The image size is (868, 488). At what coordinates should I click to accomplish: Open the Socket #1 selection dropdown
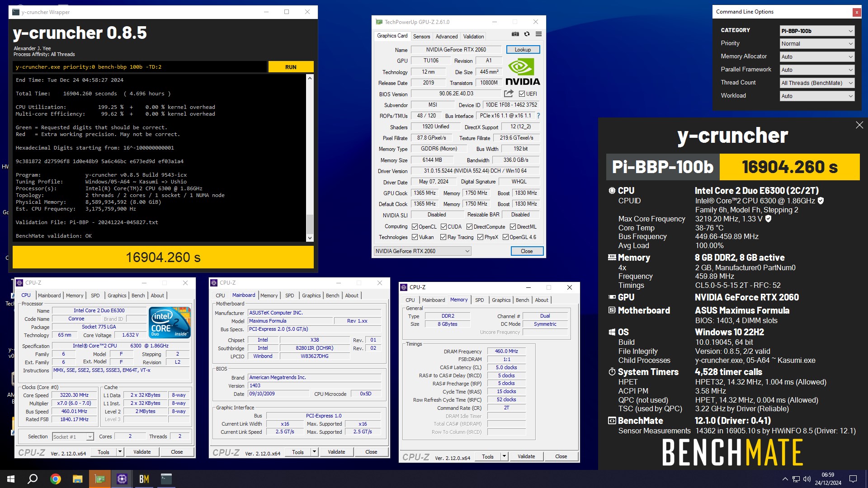tap(73, 436)
